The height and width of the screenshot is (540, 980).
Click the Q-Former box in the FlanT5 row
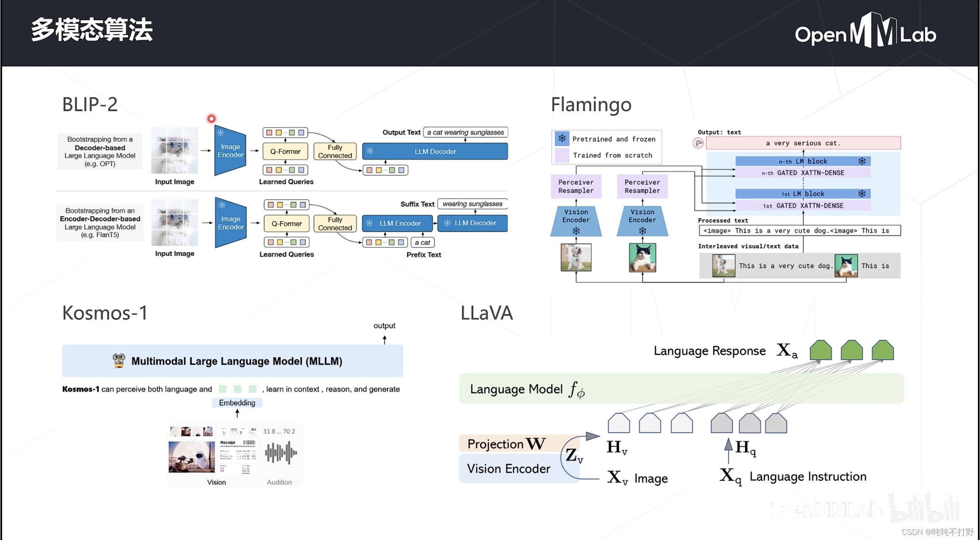(x=287, y=223)
